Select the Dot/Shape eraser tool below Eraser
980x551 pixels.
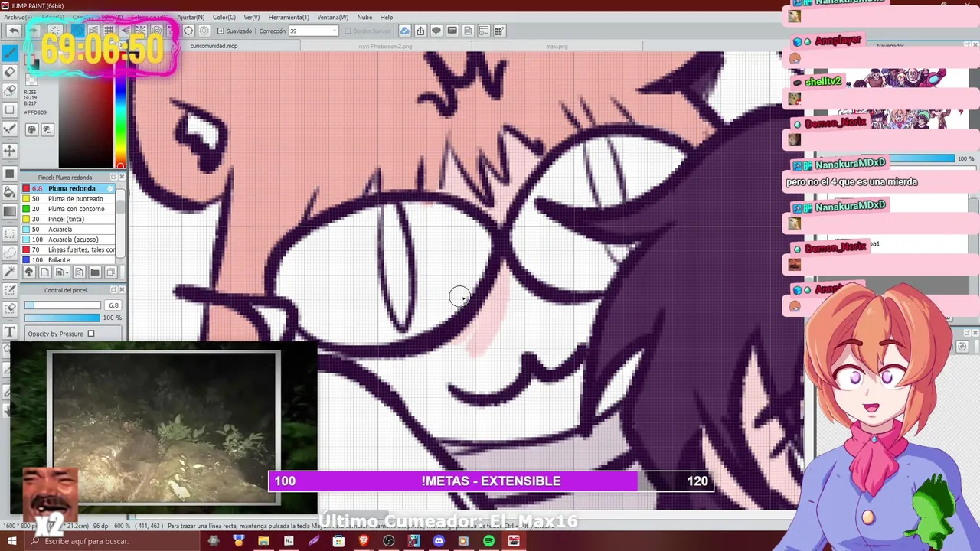click(x=10, y=91)
